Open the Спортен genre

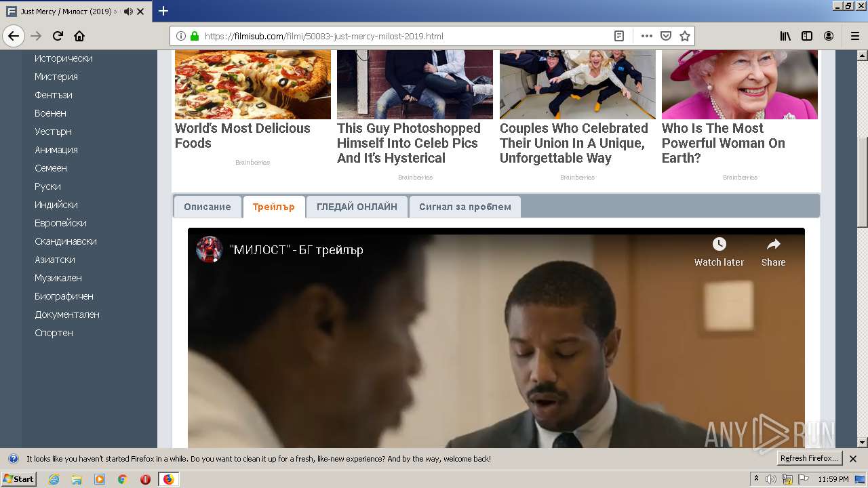click(x=54, y=333)
